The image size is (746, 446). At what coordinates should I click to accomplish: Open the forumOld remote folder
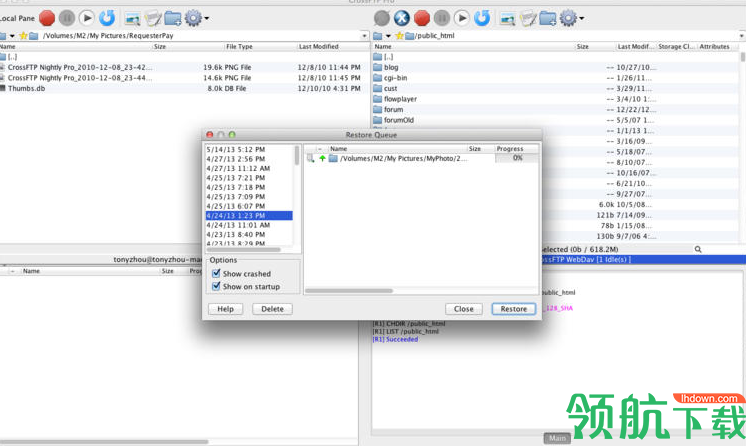tap(399, 120)
